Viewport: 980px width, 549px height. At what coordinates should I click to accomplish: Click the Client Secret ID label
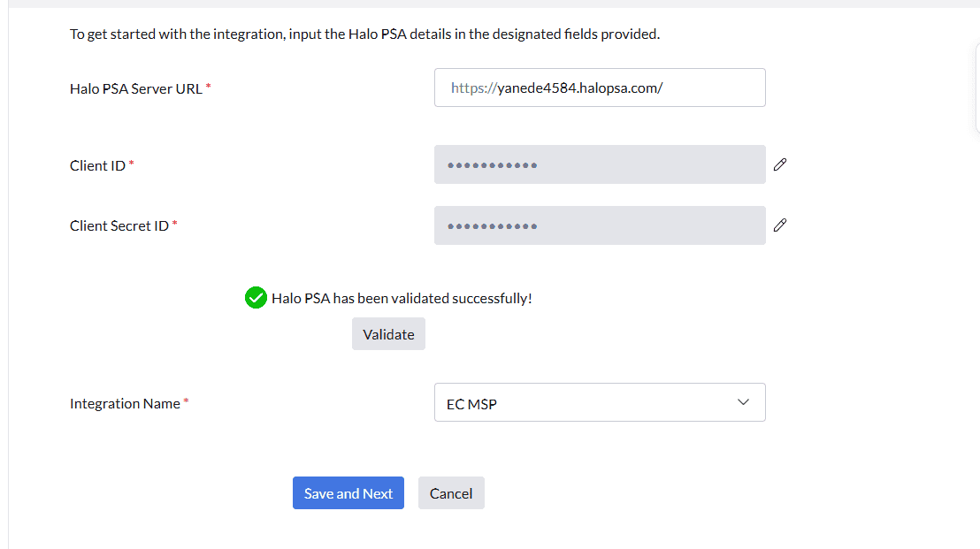pos(119,225)
